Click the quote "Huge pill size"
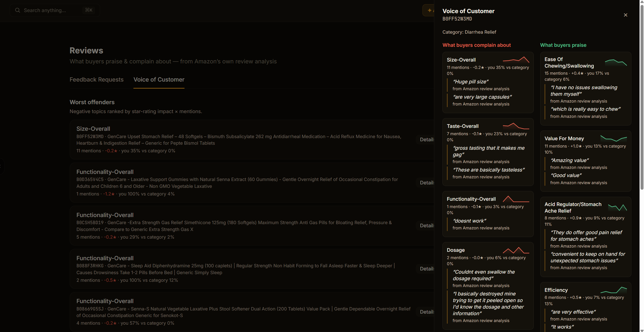Screen dimensions: 644x332 [471, 82]
